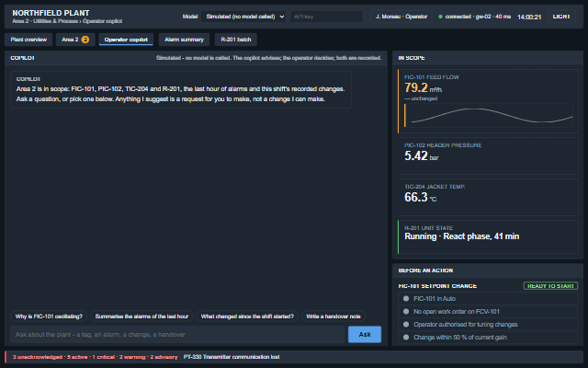The height and width of the screenshot is (368, 588).
Task: Open the Model dropdown selector
Action: tap(243, 17)
